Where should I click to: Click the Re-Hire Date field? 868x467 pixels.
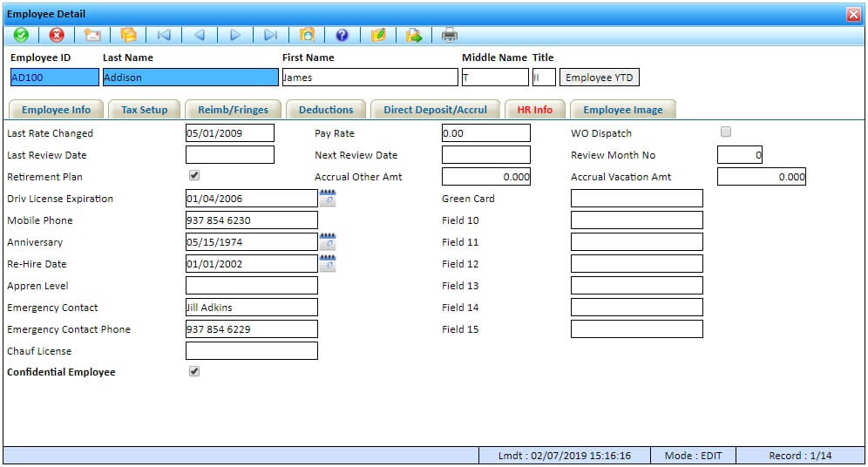tap(252, 263)
